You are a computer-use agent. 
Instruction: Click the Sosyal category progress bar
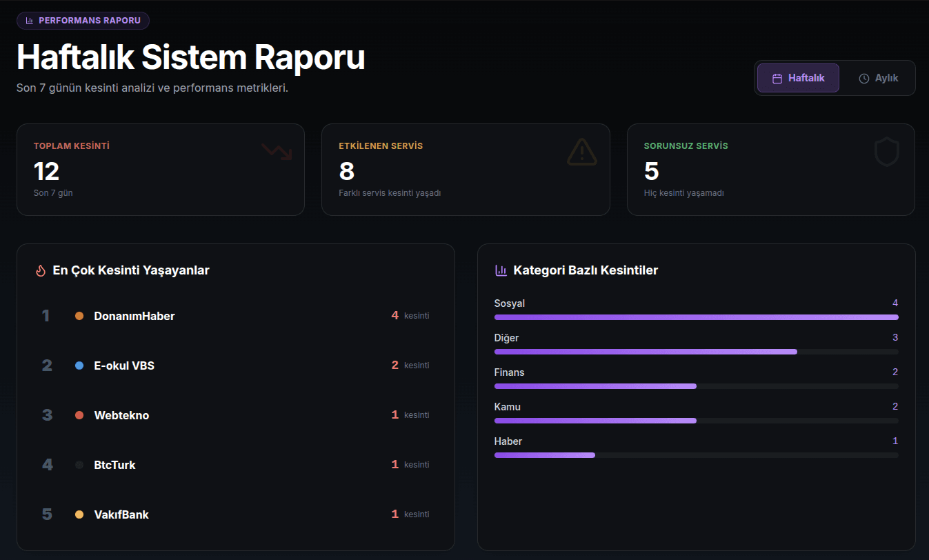[696, 317]
